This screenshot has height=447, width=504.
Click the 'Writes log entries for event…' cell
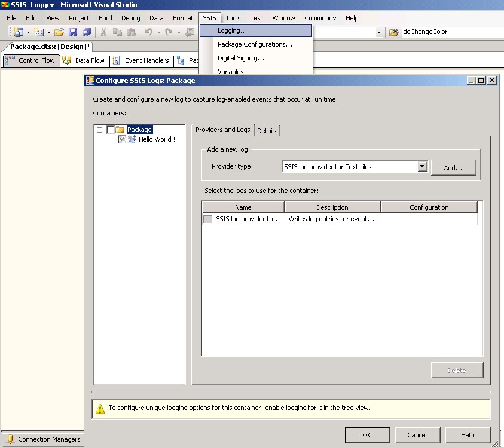[x=332, y=219]
